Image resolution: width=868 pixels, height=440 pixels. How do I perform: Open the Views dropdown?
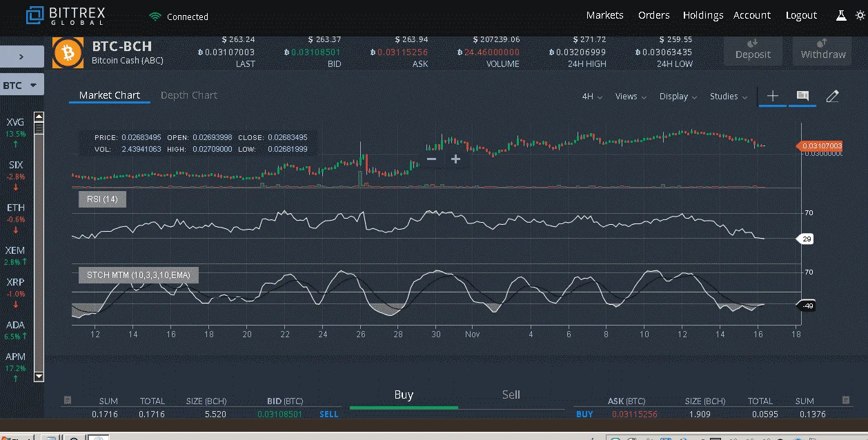pos(631,97)
